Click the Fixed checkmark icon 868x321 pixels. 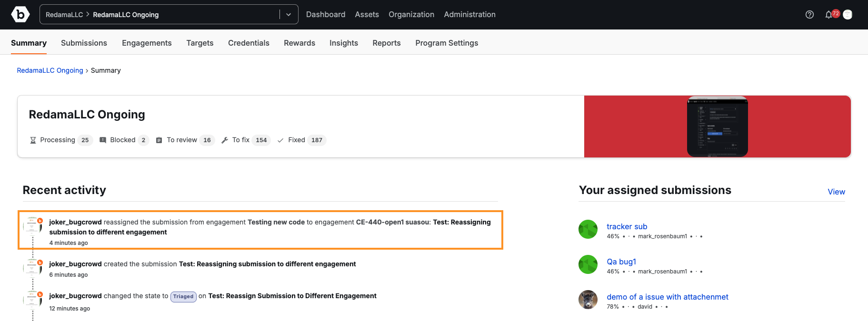click(280, 140)
